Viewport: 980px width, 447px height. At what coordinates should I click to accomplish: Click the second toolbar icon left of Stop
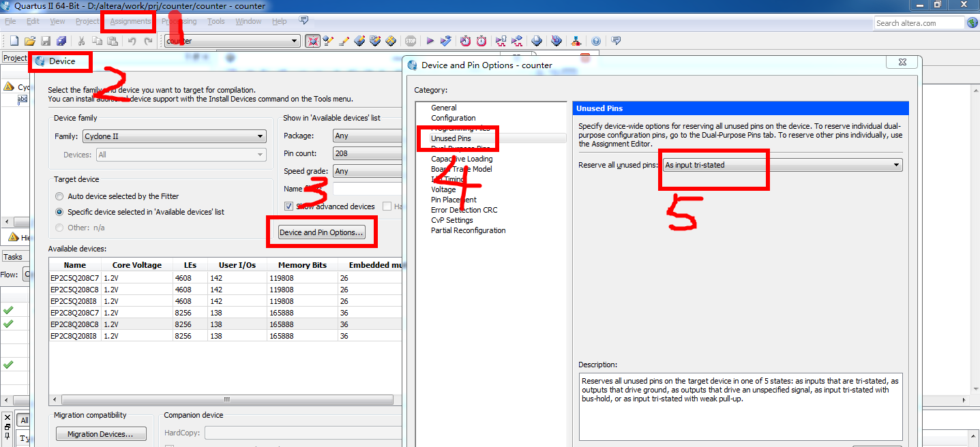point(375,41)
